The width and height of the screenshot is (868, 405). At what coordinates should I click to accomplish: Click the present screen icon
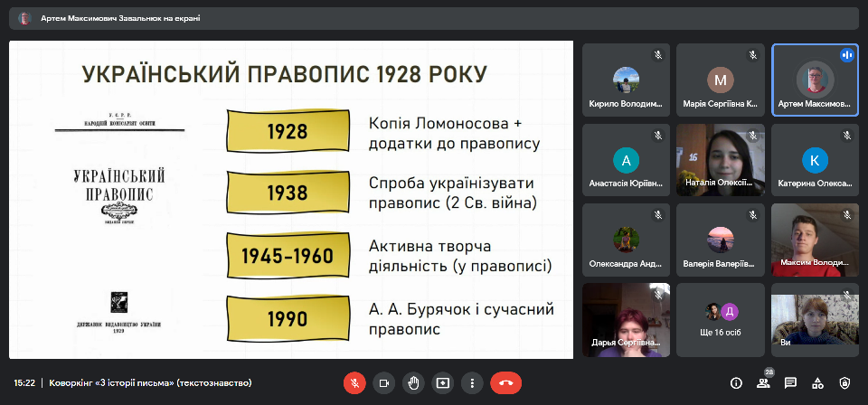coord(443,383)
